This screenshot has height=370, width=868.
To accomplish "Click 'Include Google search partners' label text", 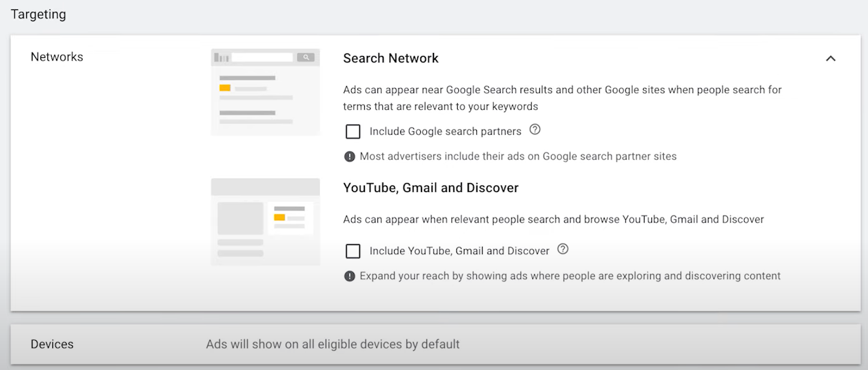I will [445, 131].
